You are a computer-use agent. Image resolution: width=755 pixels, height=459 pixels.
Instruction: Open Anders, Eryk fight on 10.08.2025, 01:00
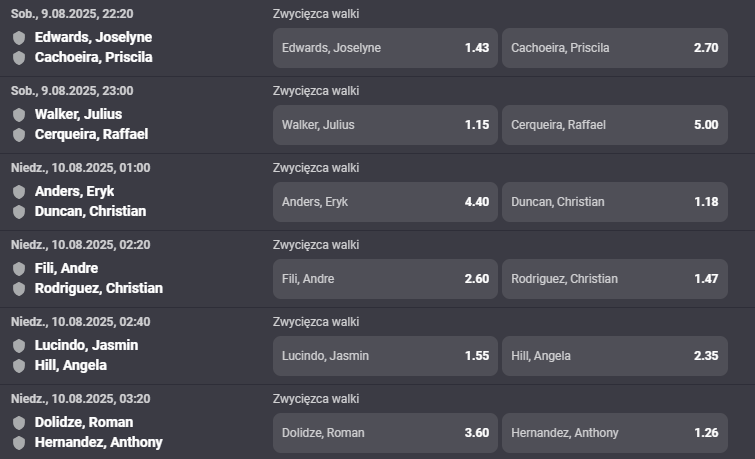coord(74,191)
